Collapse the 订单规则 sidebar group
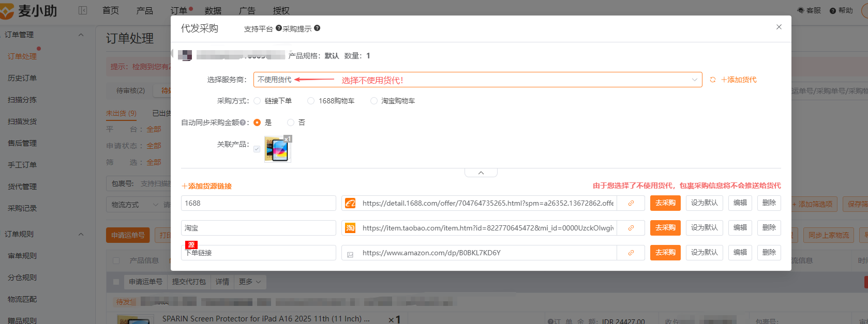 [81, 234]
